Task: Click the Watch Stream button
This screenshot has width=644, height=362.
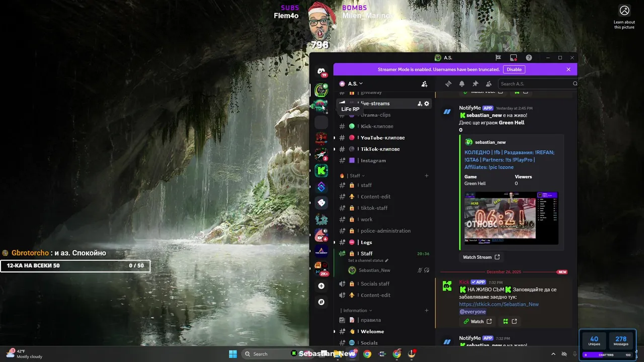Action: 481,257
